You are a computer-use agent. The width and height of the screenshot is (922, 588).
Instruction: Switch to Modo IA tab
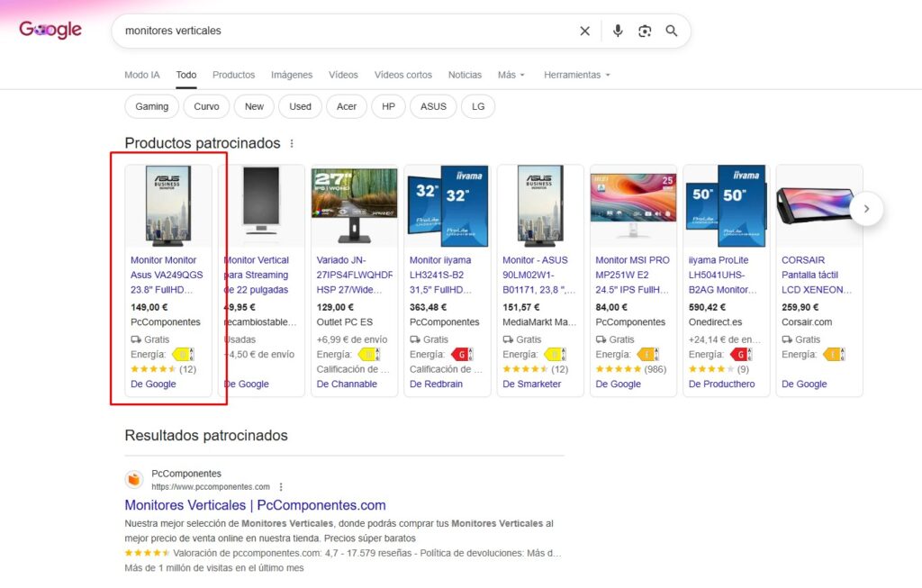141,75
